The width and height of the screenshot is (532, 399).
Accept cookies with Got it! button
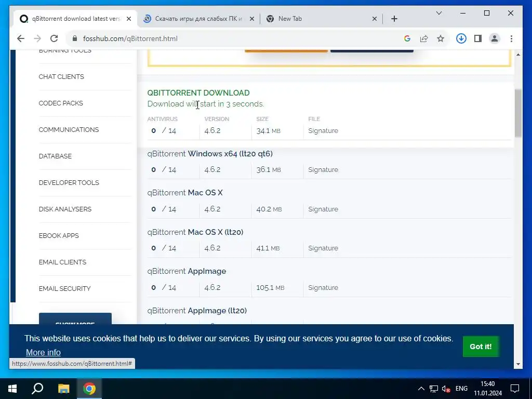(481, 347)
